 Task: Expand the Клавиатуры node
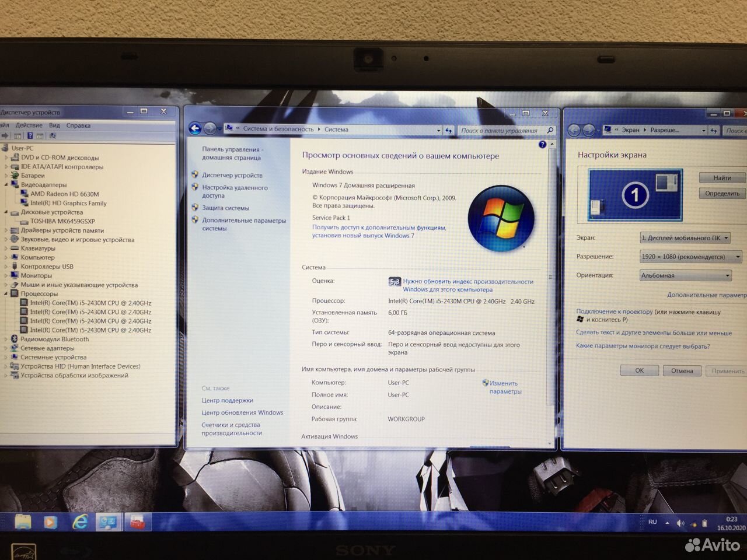click(x=6, y=249)
